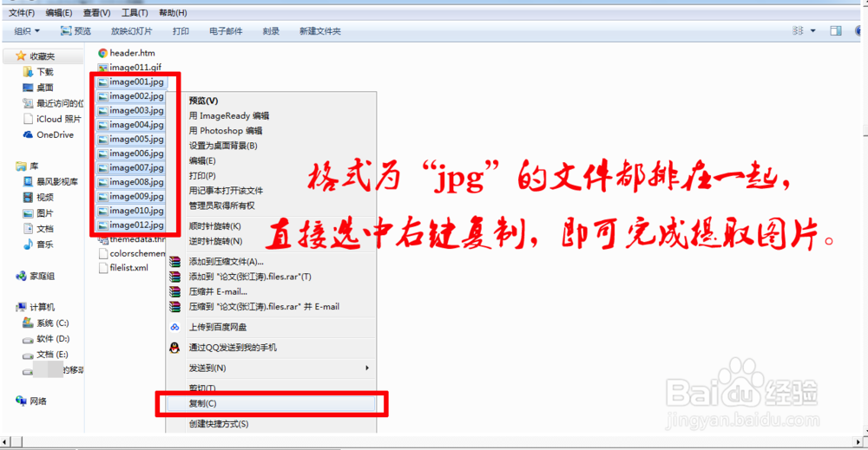The image size is (868, 450).
Task: Select the image006.jpg file
Action: coord(131,153)
